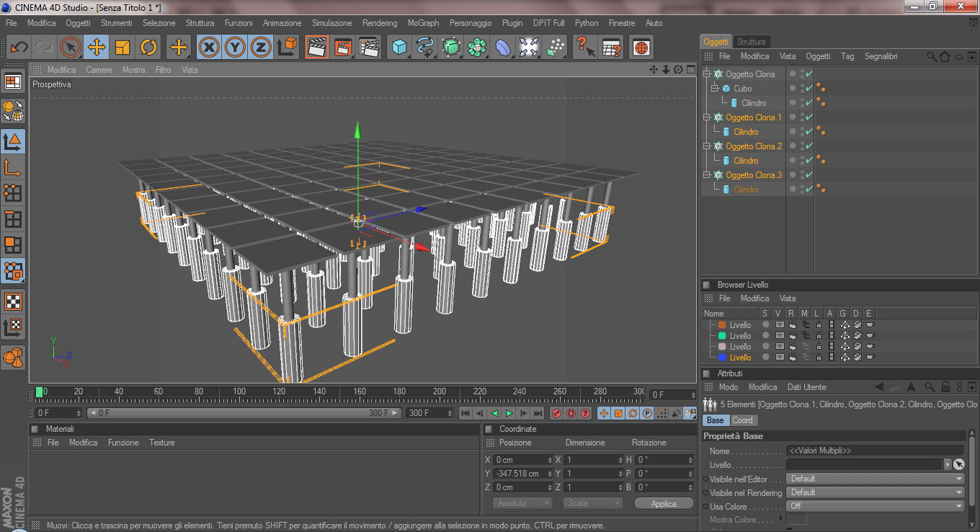980x532 pixels.
Task: Toggle visibility dots for Oggetto Clona.2
Action: 801,146
